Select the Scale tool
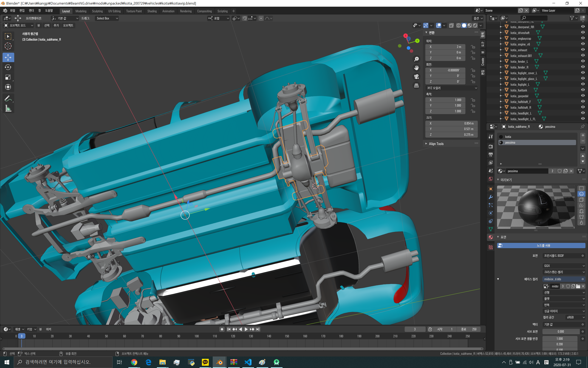 (x=8, y=77)
